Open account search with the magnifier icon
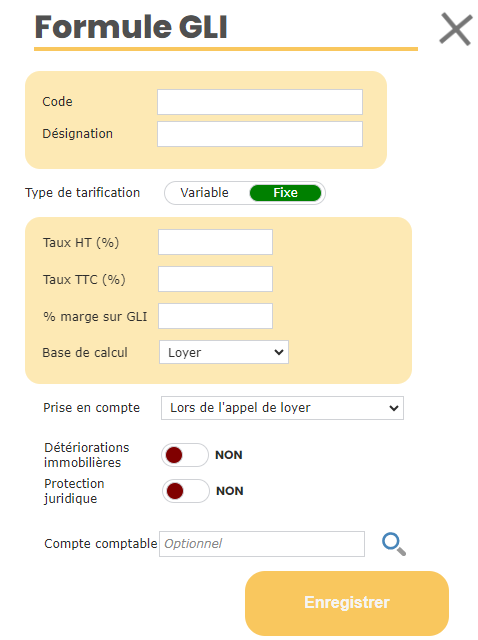 pos(394,544)
